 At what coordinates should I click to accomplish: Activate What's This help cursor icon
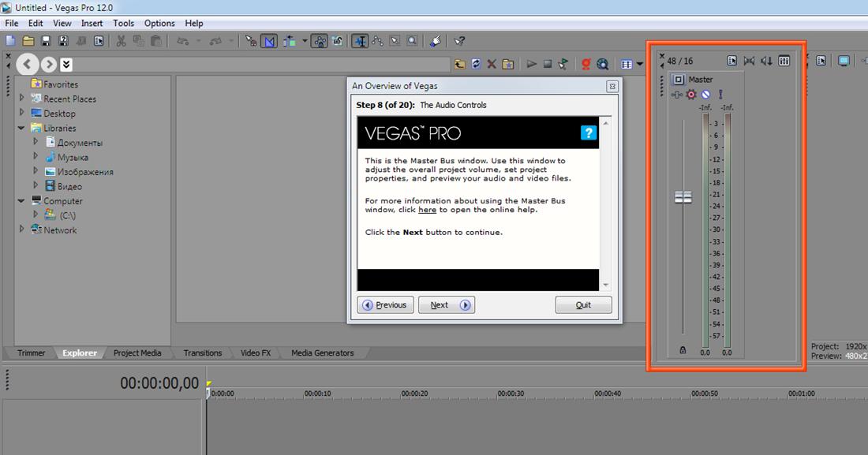coord(459,41)
